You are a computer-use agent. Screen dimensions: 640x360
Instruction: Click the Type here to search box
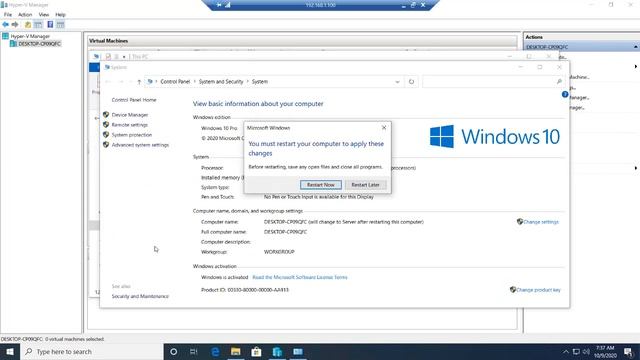(x=92, y=351)
